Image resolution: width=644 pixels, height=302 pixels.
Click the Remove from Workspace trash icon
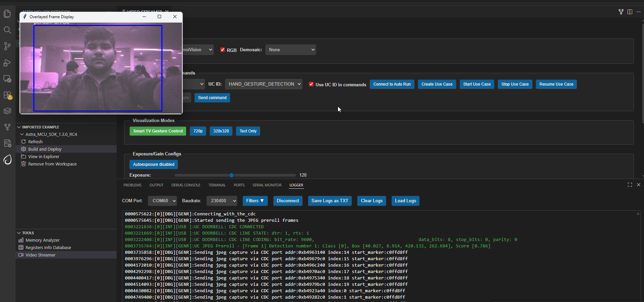click(24, 164)
